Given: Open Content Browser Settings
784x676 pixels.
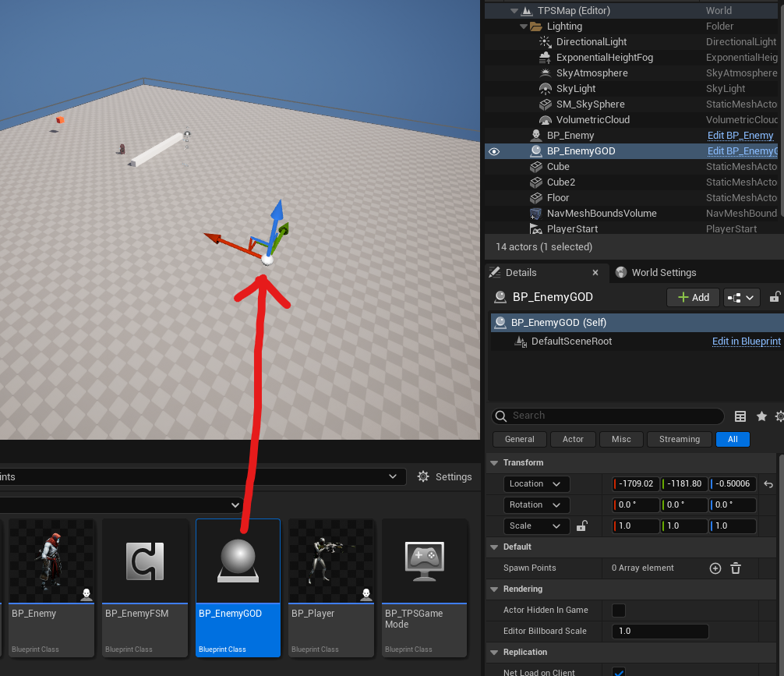Looking at the screenshot, I should [x=444, y=477].
